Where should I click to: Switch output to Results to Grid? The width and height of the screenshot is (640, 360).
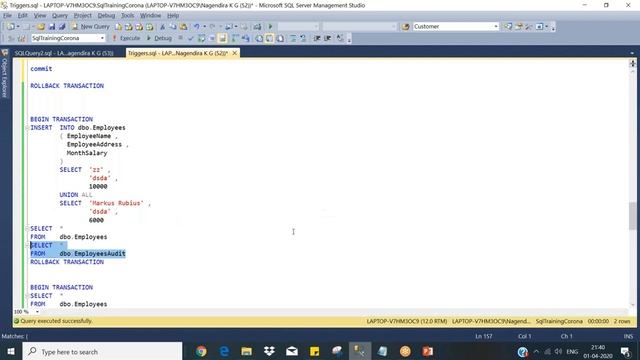point(270,38)
